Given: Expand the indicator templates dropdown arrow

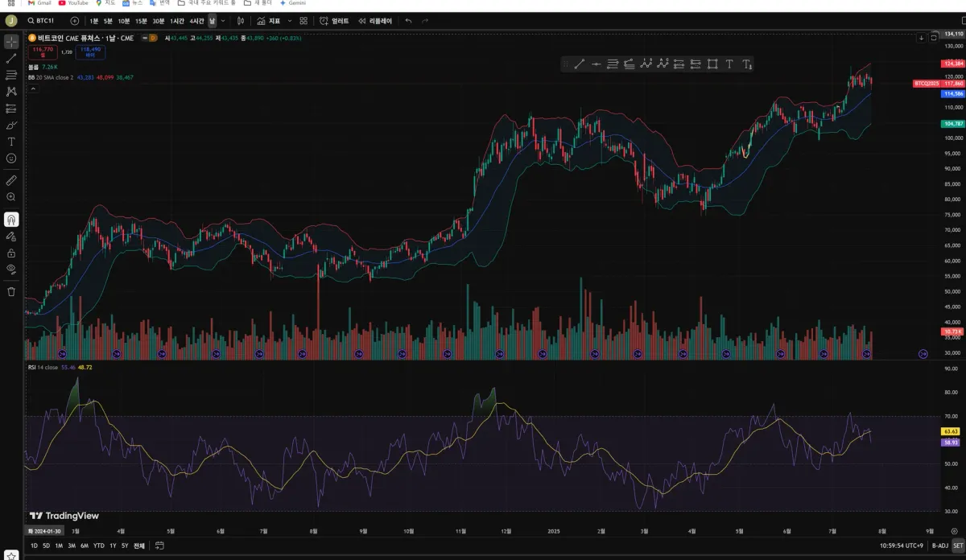Looking at the screenshot, I should pos(290,21).
